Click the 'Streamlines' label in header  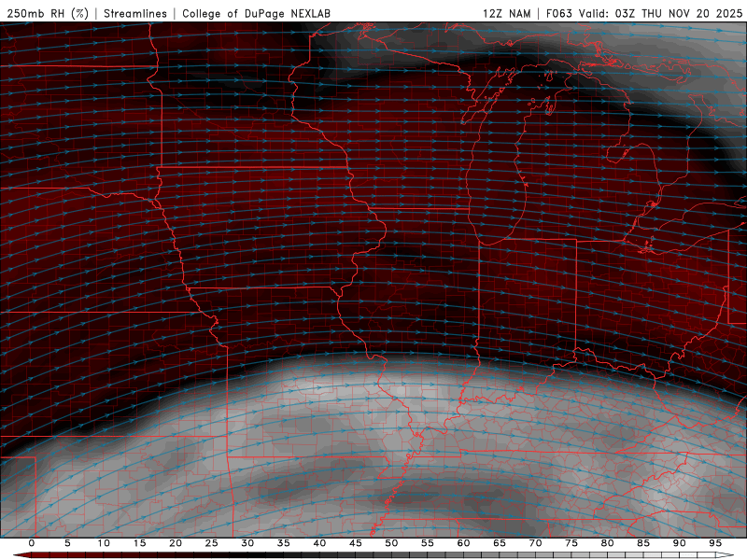(135, 13)
